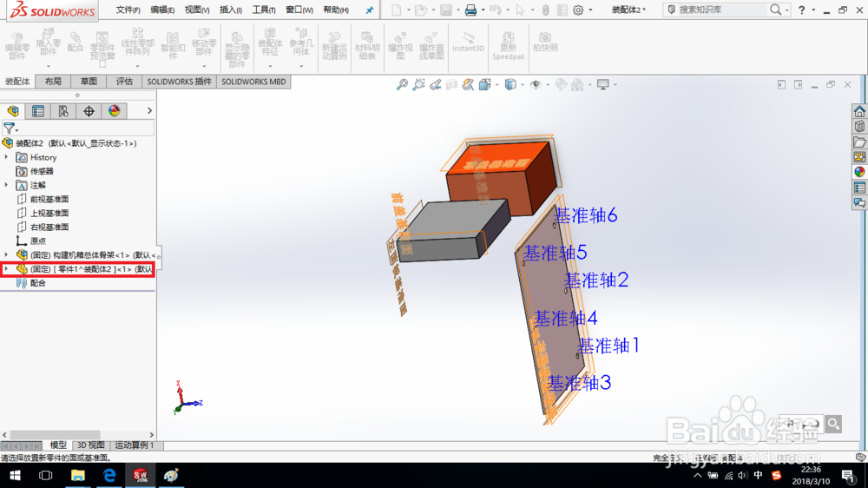868x488 pixels.
Task: Switch to the PropertyManager tab icon
Action: (x=38, y=111)
